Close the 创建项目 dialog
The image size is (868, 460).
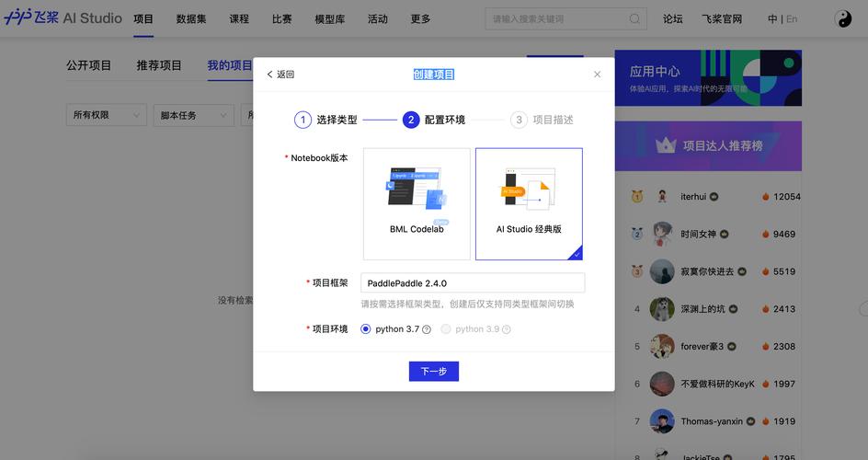click(597, 75)
